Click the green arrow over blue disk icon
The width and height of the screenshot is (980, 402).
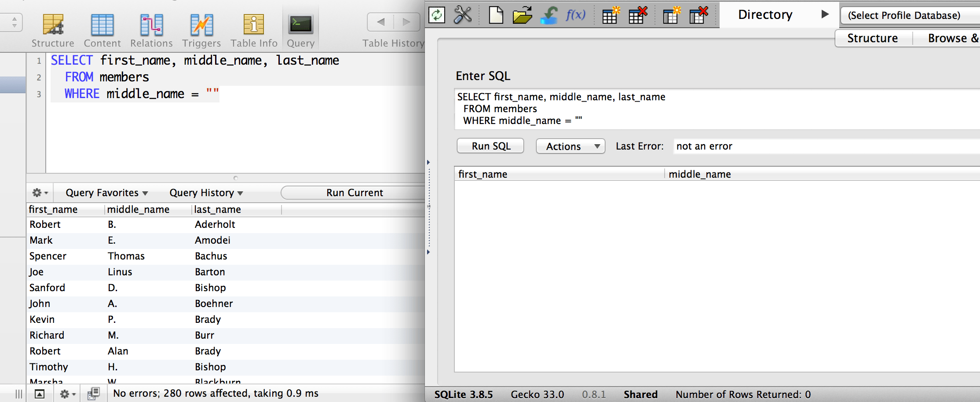pyautogui.click(x=549, y=15)
